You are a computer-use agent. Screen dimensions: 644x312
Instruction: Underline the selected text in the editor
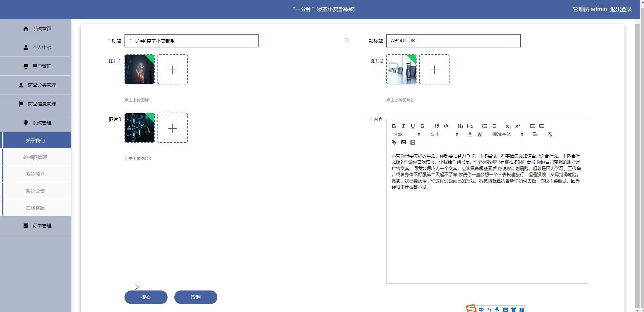413,126
